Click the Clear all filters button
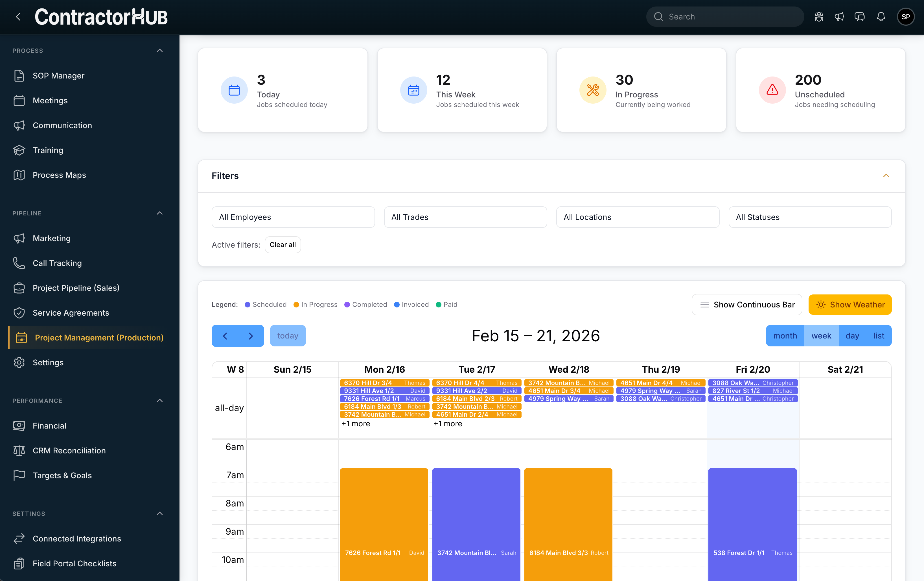924x581 pixels. (283, 245)
